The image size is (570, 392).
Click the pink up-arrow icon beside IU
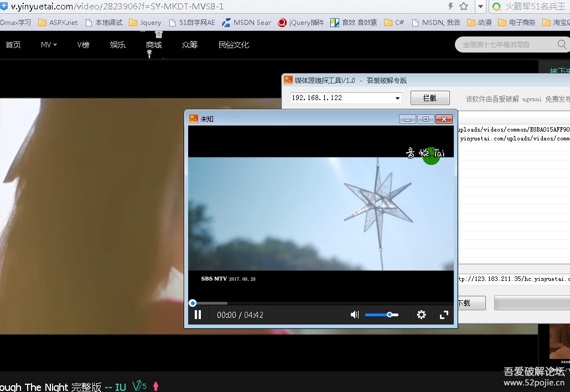click(156, 386)
